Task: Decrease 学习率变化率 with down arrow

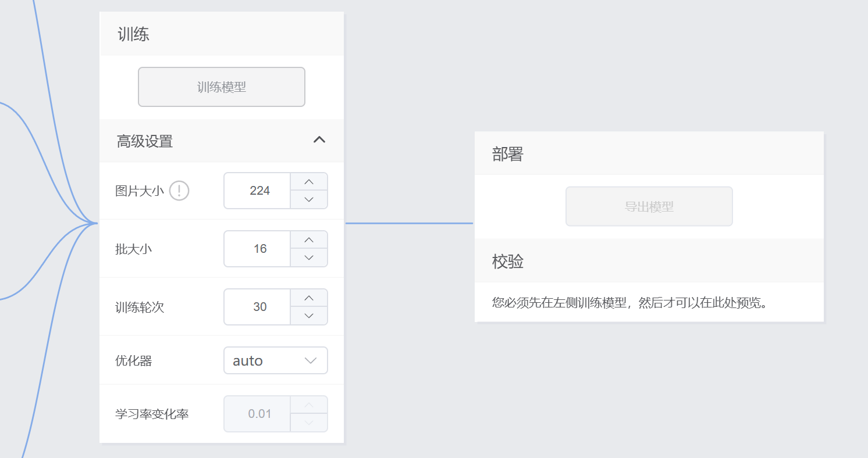Action: (309, 423)
